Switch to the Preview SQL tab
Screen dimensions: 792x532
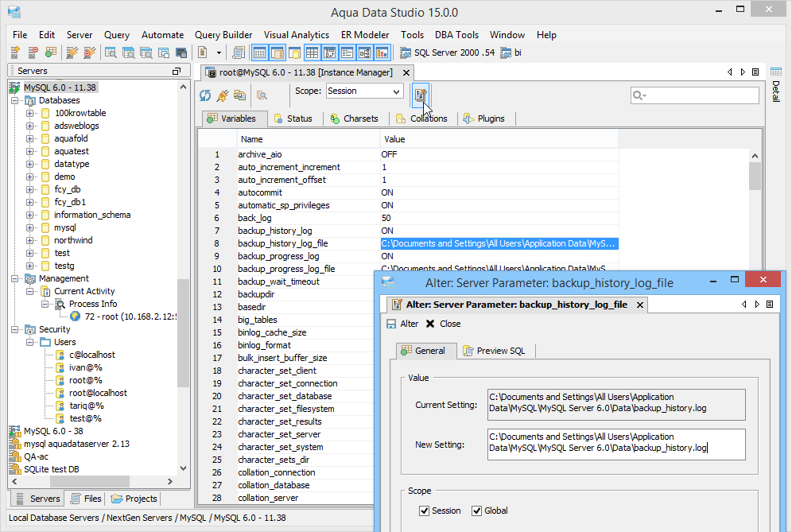coord(495,351)
